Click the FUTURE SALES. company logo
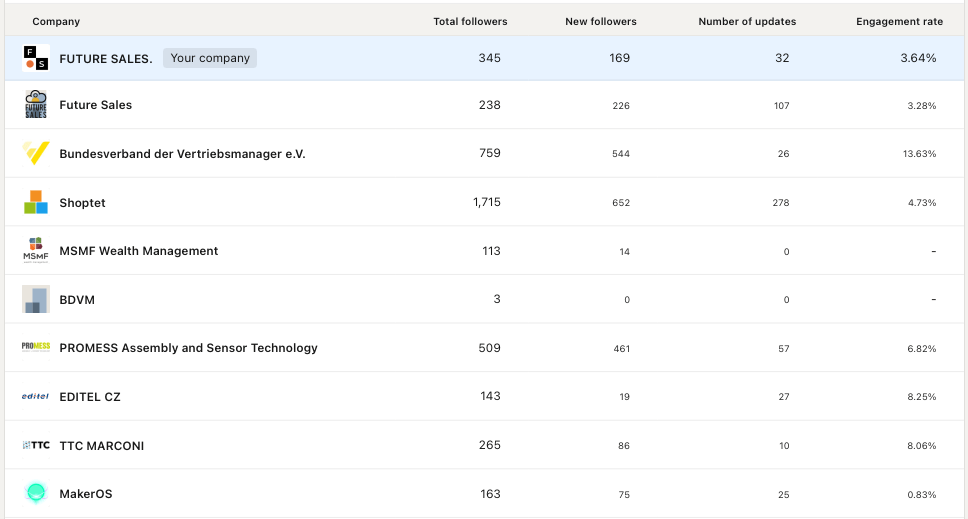This screenshot has height=519, width=968. (x=36, y=58)
